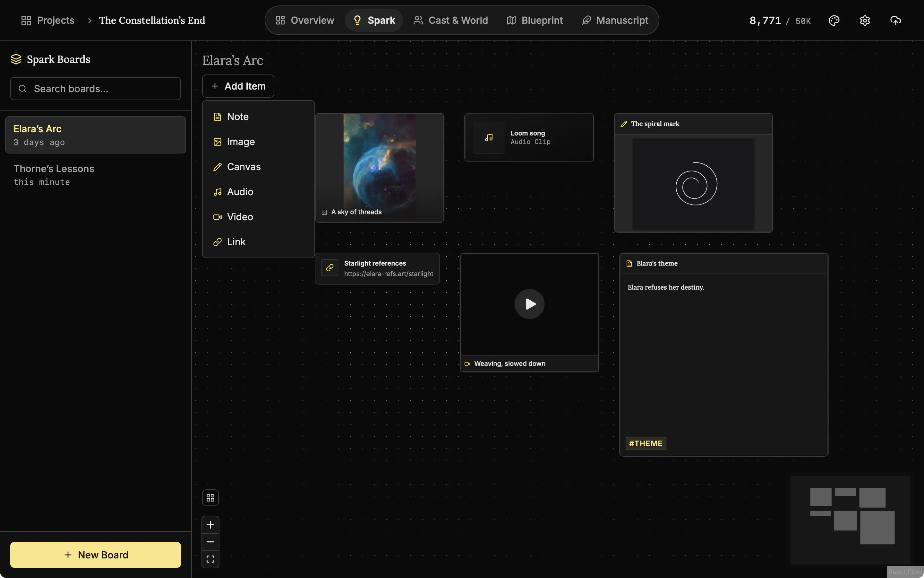
Task: Click the Elara refuses her destiny text
Action: pyautogui.click(x=666, y=287)
